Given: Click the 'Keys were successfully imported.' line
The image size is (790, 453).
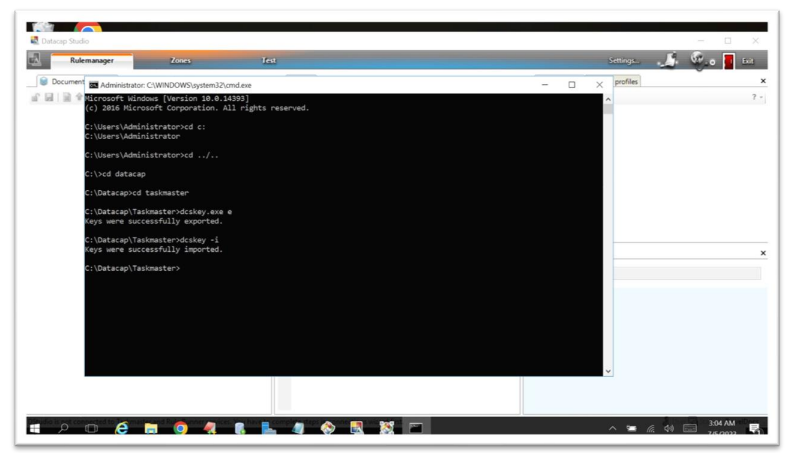Looking at the screenshot, I should [x=154, y=249].
